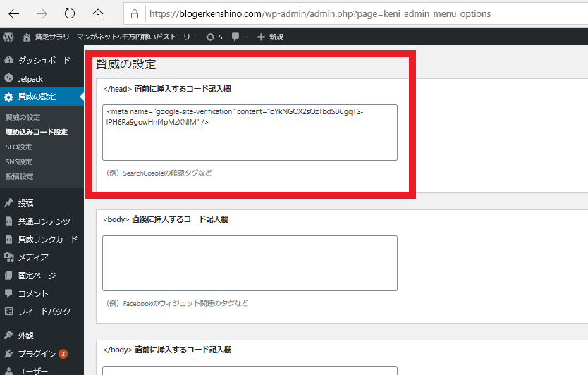The width and height of the screenshot is (588, 375).
Task: Open 埋め込みコード設定 submenu link
Action: 37,132
